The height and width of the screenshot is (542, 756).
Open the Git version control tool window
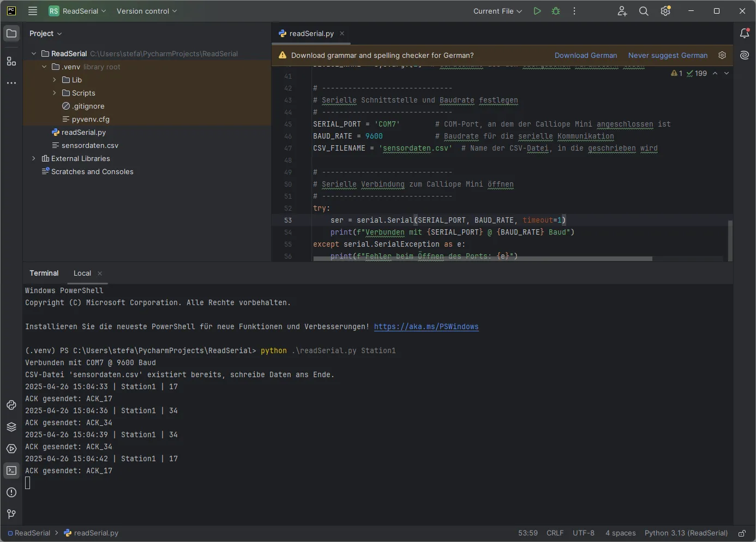pos(11,514)
